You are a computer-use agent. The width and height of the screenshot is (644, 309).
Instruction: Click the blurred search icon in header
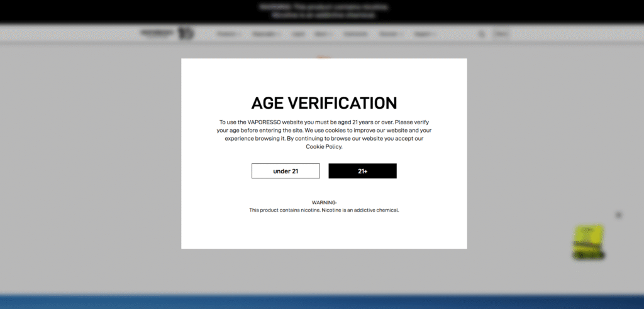482,34
